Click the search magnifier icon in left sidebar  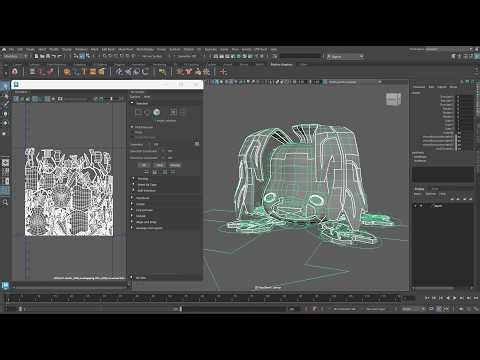(x=5, y=202)
